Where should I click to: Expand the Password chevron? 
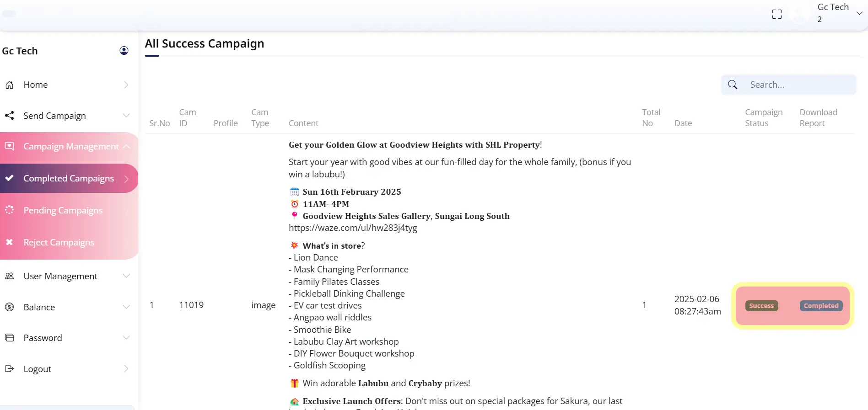[x=126, y=337]
